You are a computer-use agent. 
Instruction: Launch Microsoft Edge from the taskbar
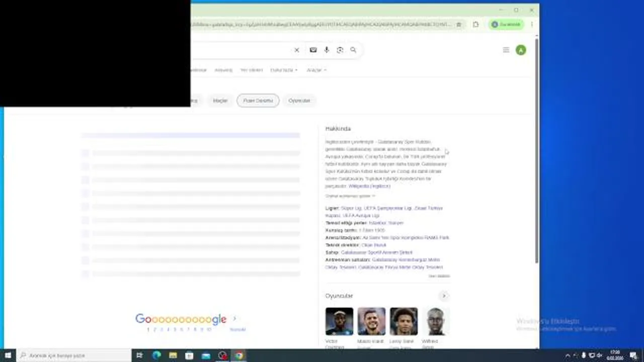[x=156, y=355]
